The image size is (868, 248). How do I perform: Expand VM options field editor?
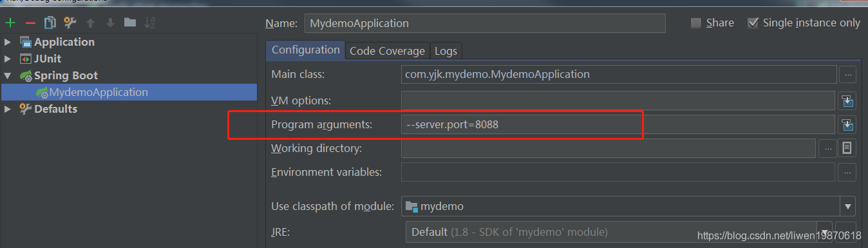[847, 100]
